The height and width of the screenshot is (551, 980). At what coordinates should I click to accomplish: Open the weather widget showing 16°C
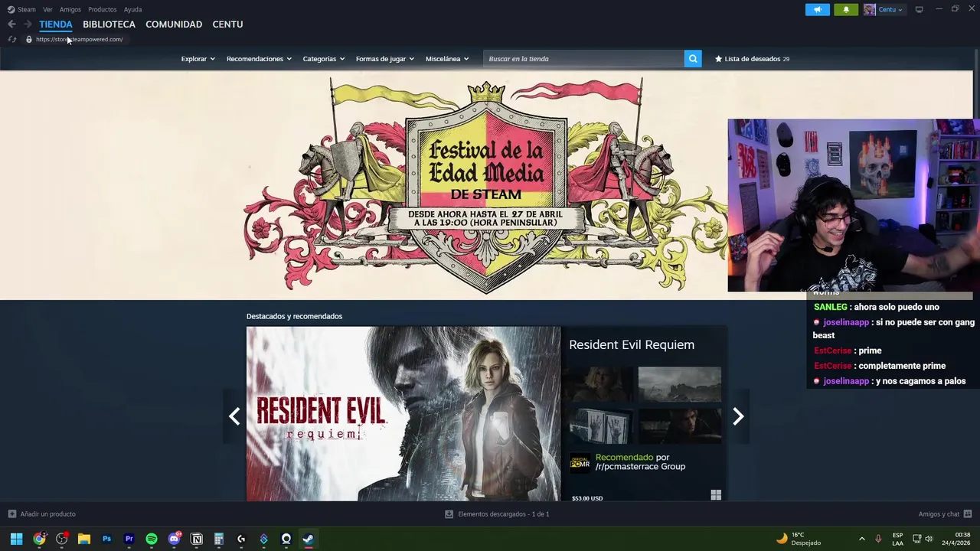pyautogui.click(x=798, y=539)
